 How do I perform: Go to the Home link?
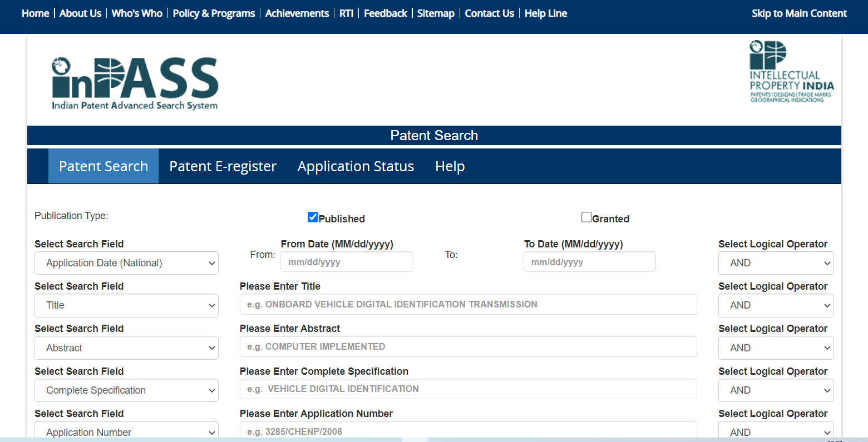pyautogui.click(x=36, y=13)
